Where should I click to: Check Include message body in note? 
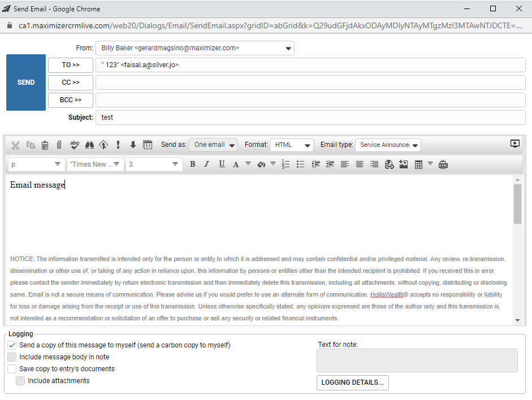12,357
